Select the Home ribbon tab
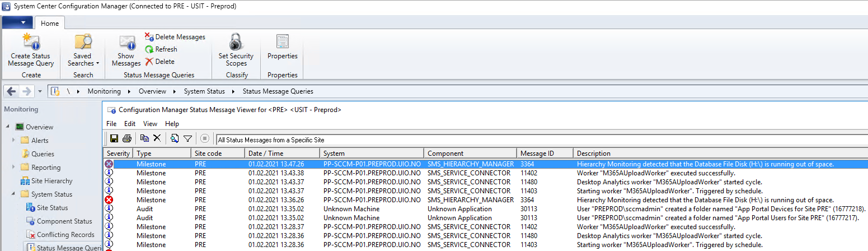The image size is (868, 251). coord(50,24)
